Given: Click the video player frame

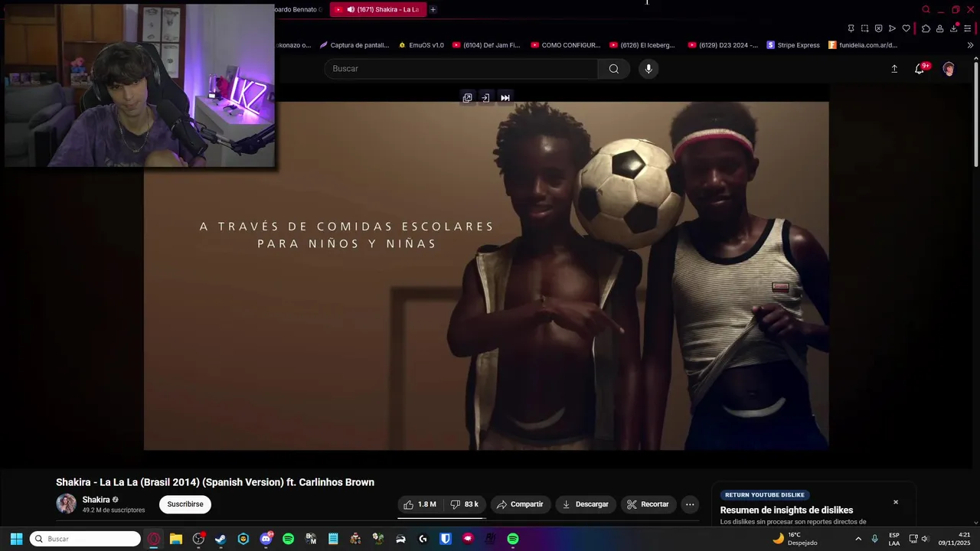Looking at the screenshot, I should (486, 275).
